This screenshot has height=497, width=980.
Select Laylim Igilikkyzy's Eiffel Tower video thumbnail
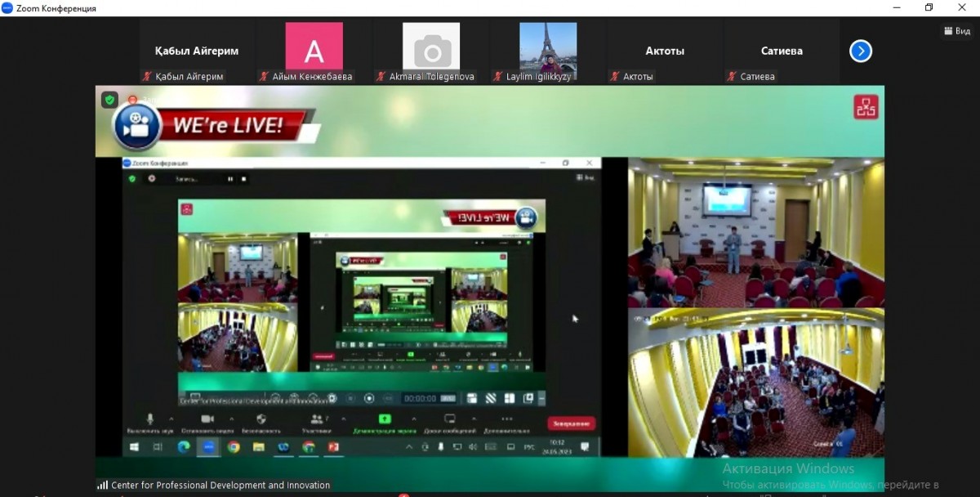point(548,47)
